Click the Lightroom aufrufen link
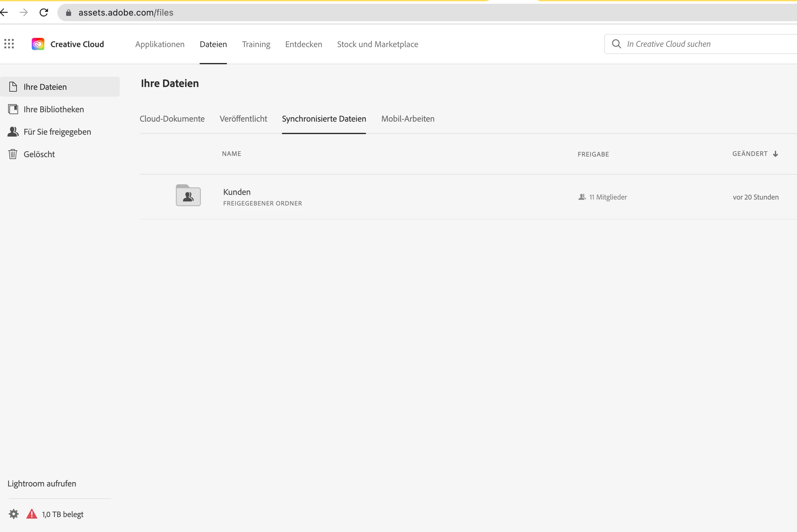The width and height of the screenshot is (797, 532). 42,483
